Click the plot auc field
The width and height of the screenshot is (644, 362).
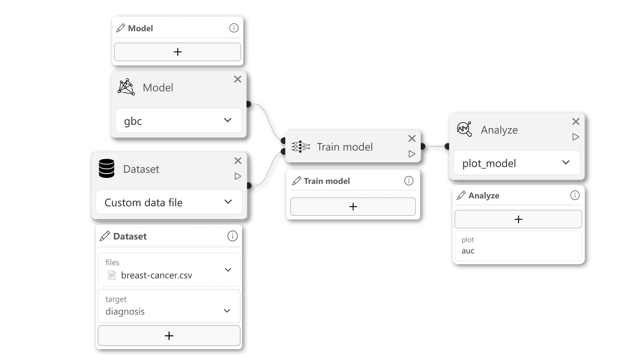(518, 246)
